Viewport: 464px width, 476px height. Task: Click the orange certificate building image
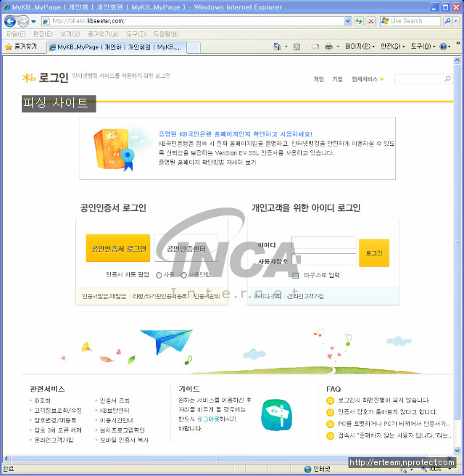pyautogui.click(x=115, y=149)
